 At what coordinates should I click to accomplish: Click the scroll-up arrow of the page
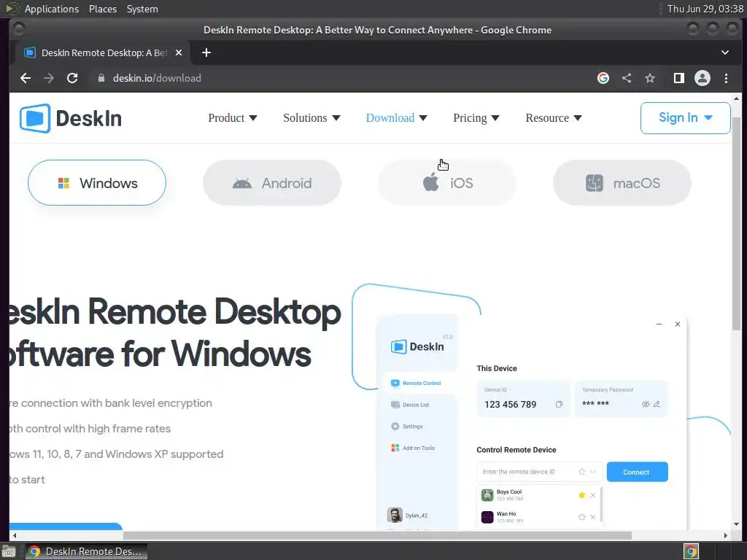tap(736, 98)
